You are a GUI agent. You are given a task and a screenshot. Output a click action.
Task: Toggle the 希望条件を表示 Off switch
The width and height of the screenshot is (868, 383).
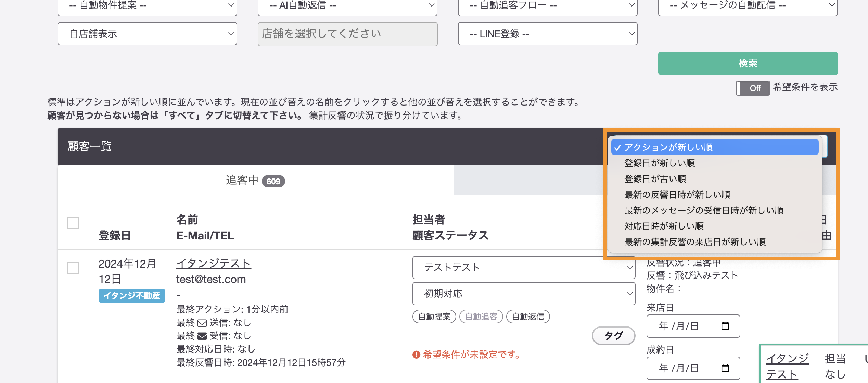pos(753,88)
